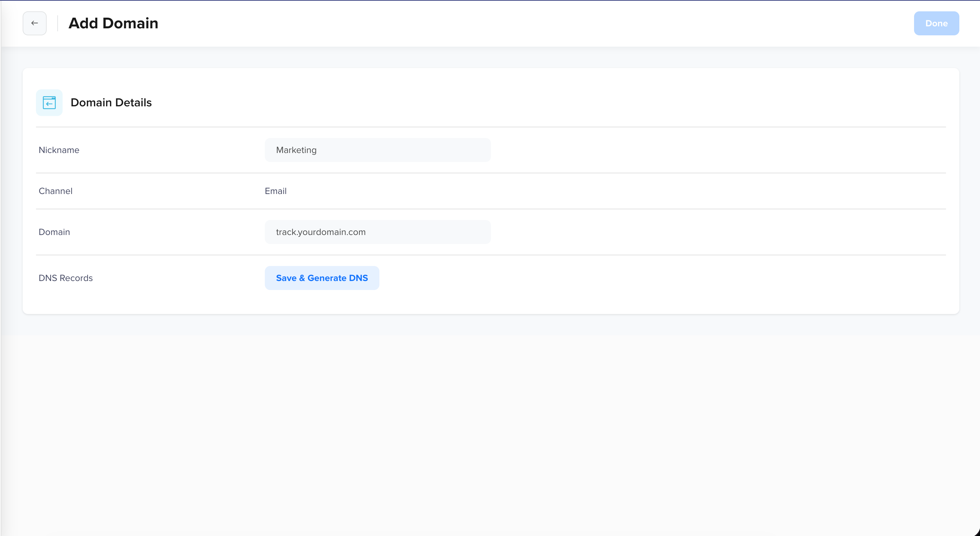Select the Email channel value
This screenshot has width=980, height=536.
[275, 191]
